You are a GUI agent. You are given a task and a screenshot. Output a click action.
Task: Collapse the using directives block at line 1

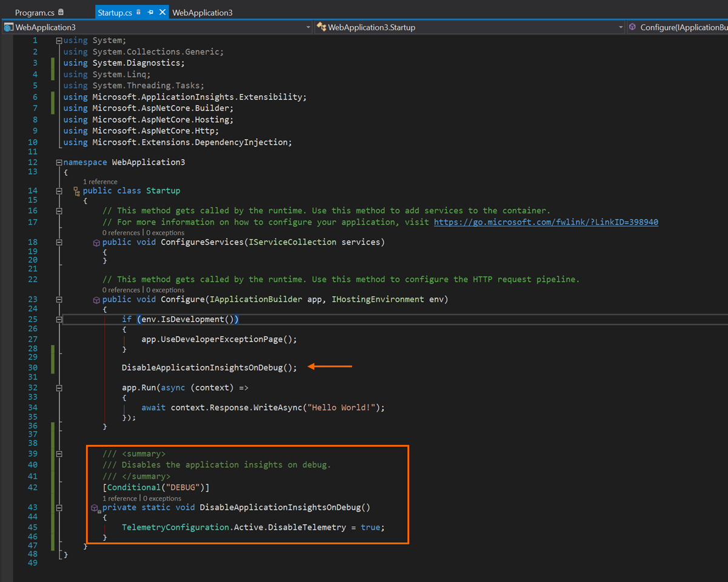pos(59,41)
